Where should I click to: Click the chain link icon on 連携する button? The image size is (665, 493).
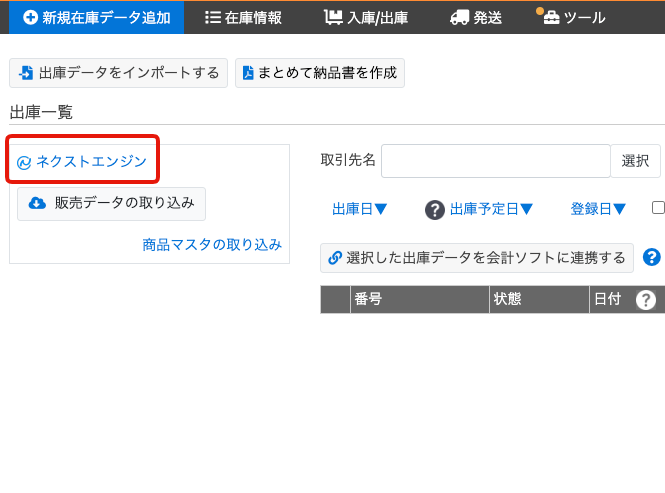click(335, 258)
